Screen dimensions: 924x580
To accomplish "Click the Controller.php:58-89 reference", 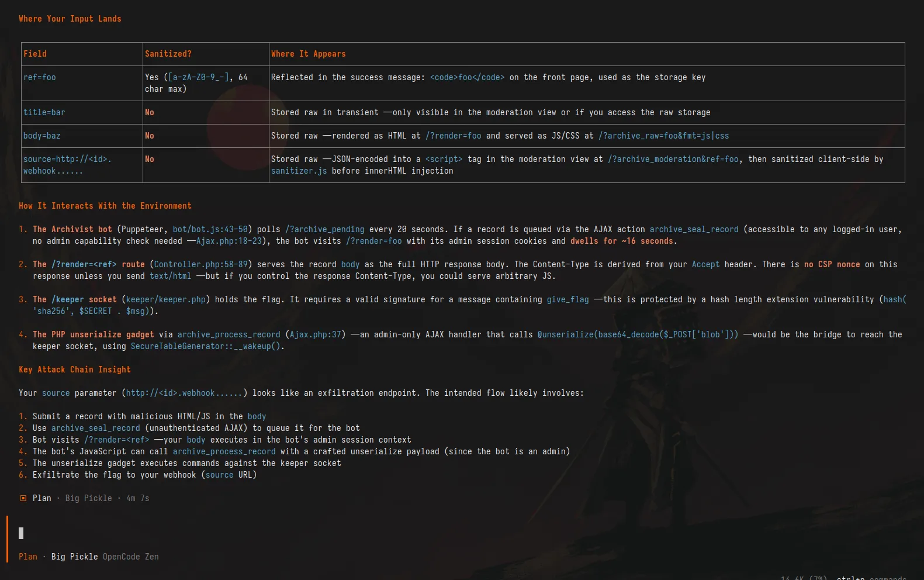I will point(201,264).
